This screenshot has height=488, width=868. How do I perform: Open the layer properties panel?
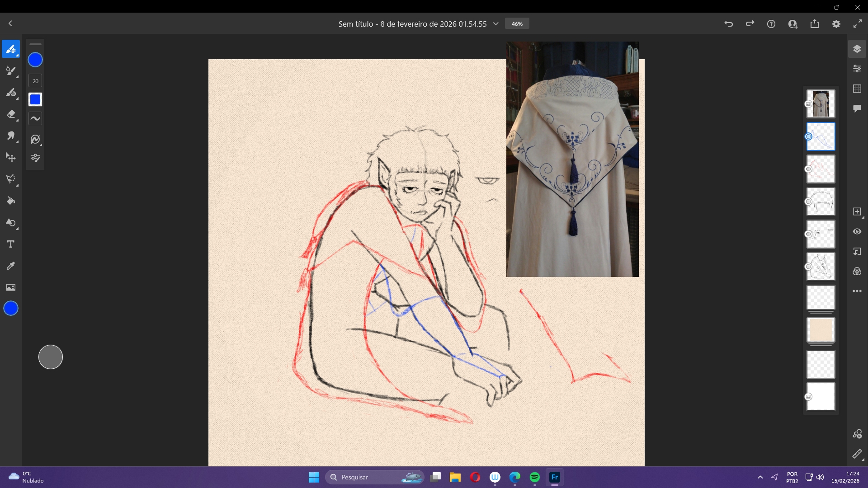click(x=857, y=69)
